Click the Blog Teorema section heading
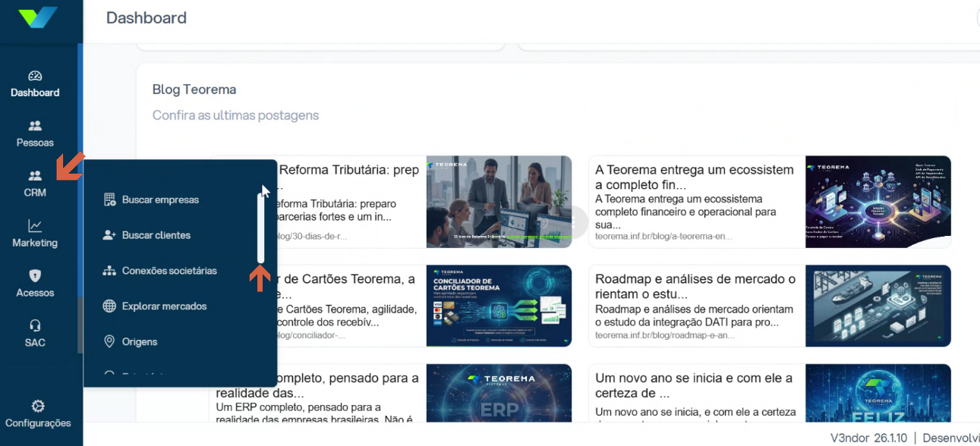This screenshot has width=980, height=446. 194,90
